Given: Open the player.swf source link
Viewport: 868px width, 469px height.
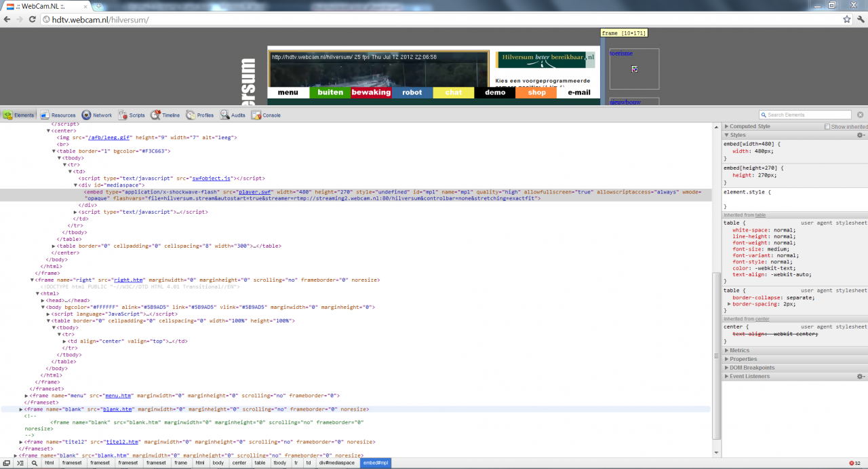Looking at the screenshot, I should (254, 192).
